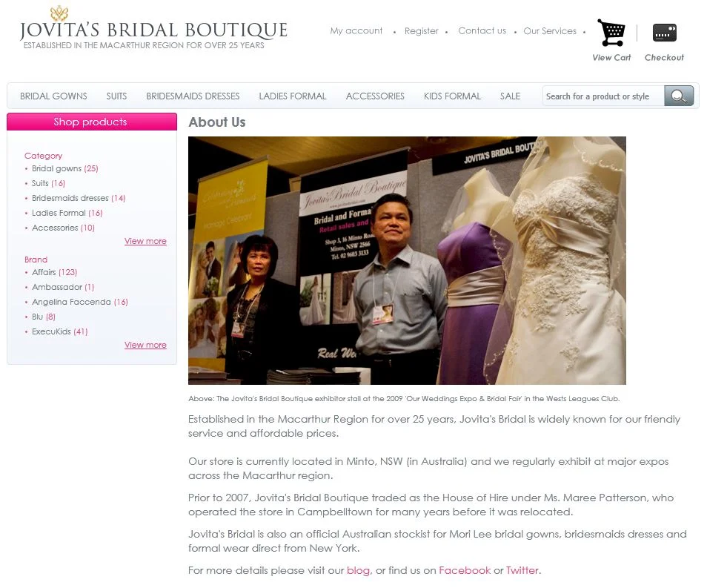The height and width of the screenshot is (588, 707).
Task: Open the Facebook link
Action: pos(465,570)
